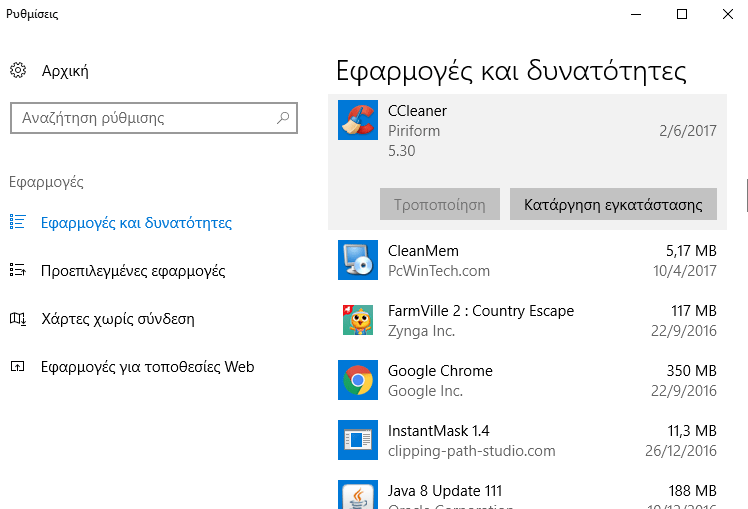
Task: Click the CCleaner app name text
Action: [x=417, y=111]
